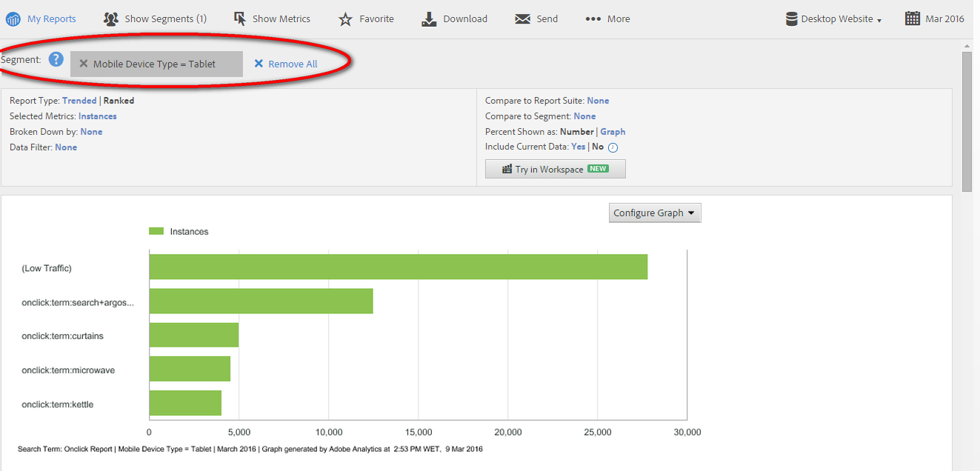Mark this report as Favorite
Image resolution: width=980 pixels, height=471 pixels.
pyautogui.click(x=366, y=19)
